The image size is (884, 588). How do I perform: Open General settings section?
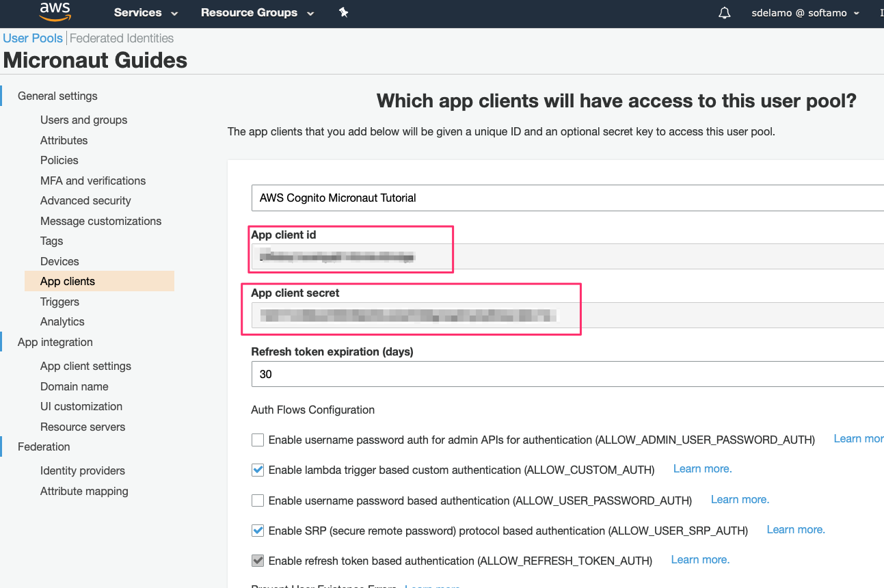click(57, 96)
